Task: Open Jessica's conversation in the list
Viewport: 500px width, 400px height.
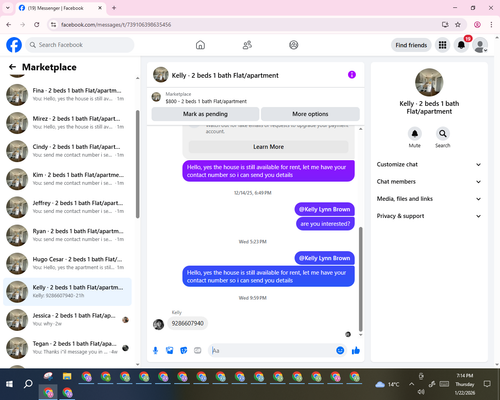Action: 67,320
